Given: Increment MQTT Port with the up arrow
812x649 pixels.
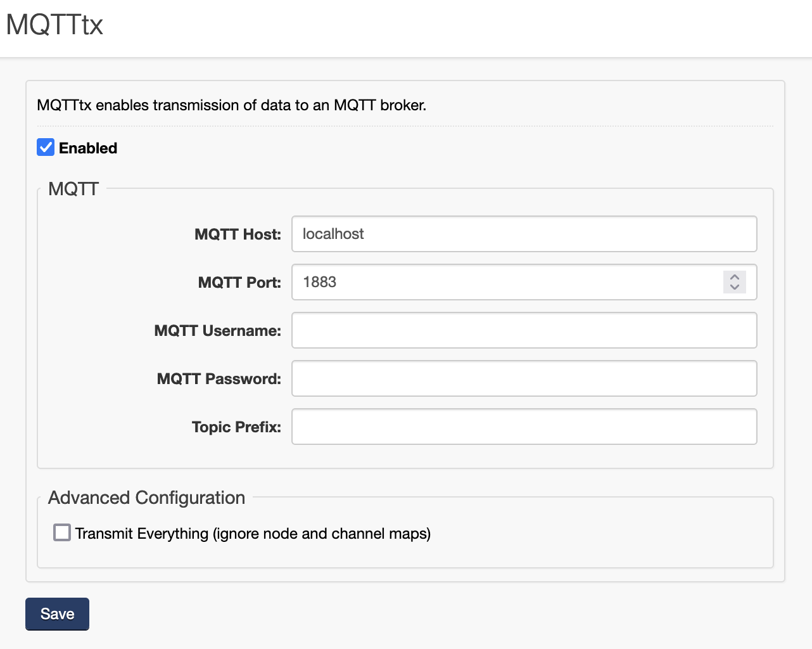Looking at the screenshot, I should pos(735,277).
